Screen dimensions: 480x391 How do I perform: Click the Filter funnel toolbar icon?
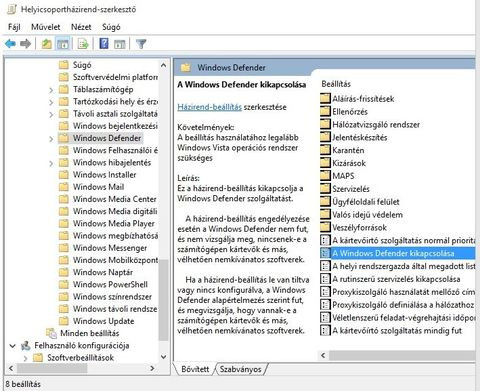[x=141, y=44]
